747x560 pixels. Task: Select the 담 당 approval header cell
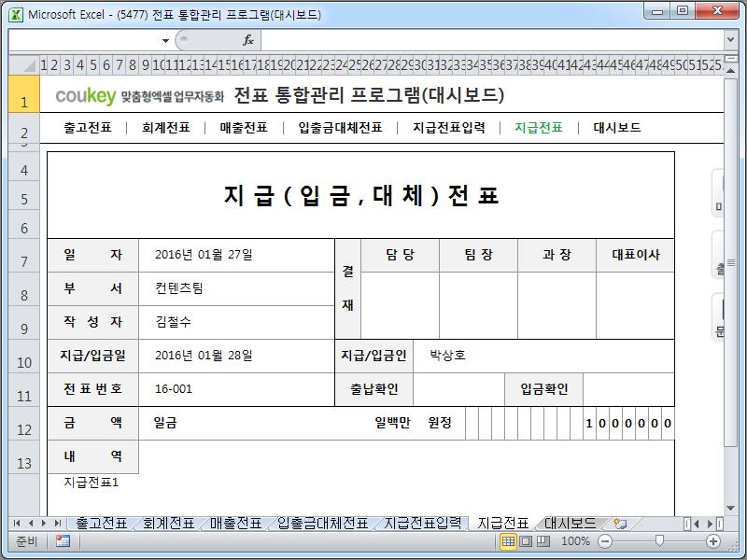[401, 255]
